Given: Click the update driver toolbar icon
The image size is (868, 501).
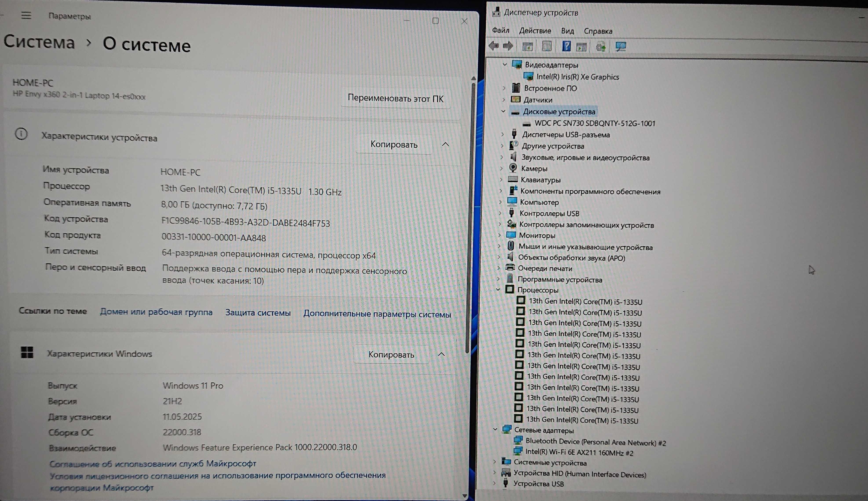Looking at the screenshot, I should coord(601,46).
